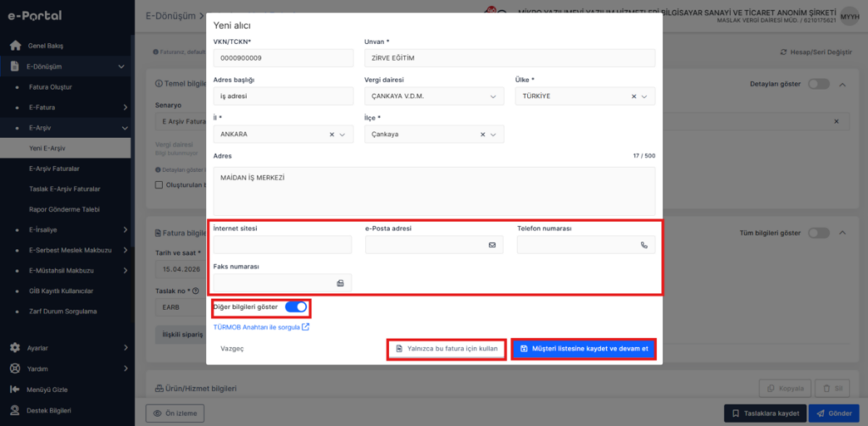Open Taslak E-Arşiv Faturalar menu item
This screenshot has height=426, width=868.
64,189
